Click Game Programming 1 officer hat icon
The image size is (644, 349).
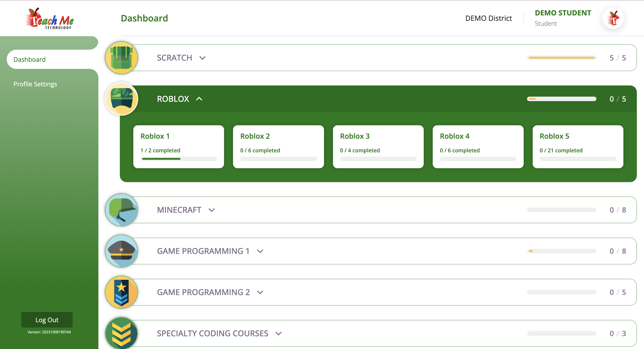121,251
